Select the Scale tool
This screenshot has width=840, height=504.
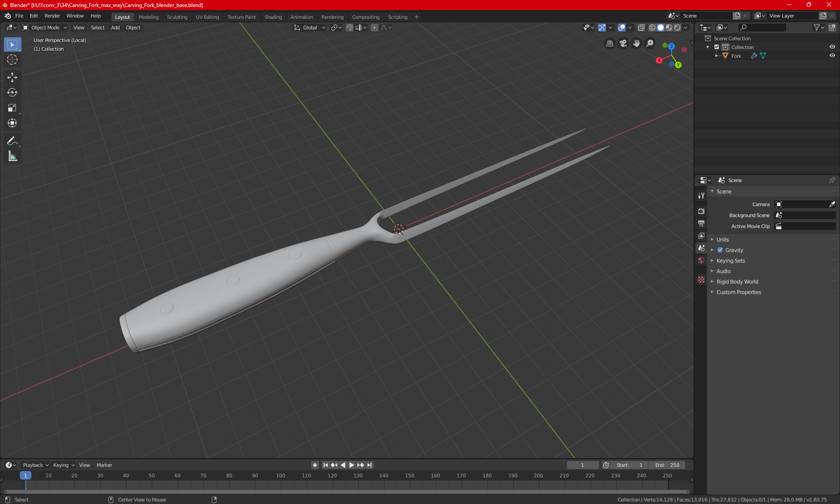pos(12,108)
